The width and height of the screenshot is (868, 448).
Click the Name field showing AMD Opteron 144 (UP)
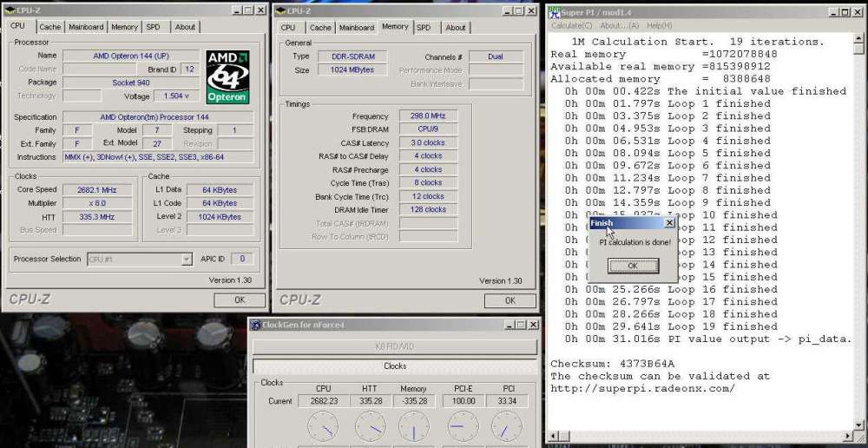(131, 56)
